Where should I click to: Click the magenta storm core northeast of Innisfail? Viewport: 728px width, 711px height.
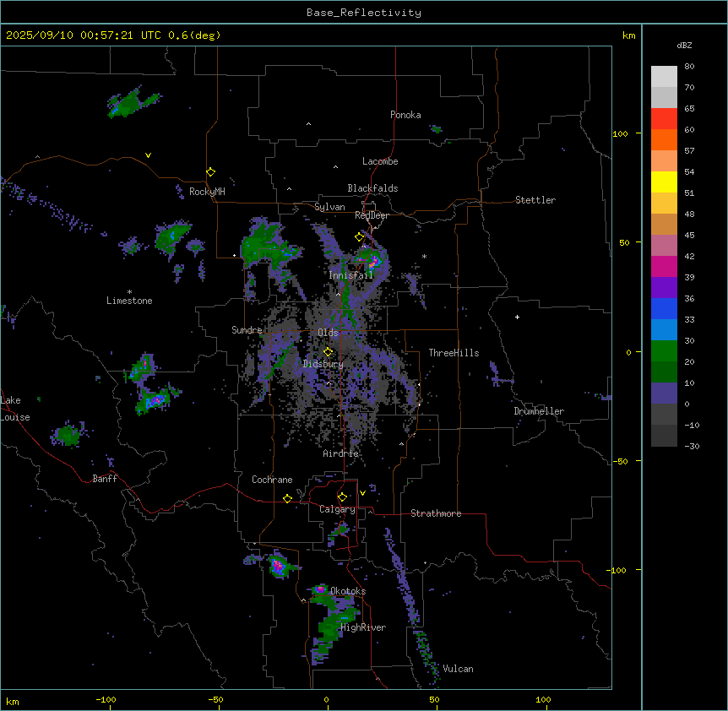pyautogui.click(x=372, y=263)
